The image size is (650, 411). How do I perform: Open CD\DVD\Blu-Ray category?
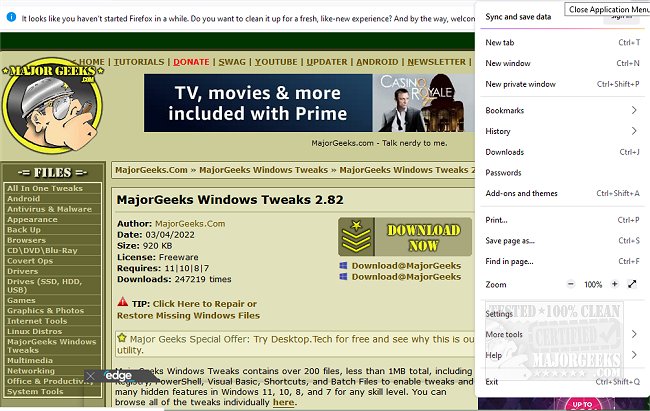click(x=52, y=250)
